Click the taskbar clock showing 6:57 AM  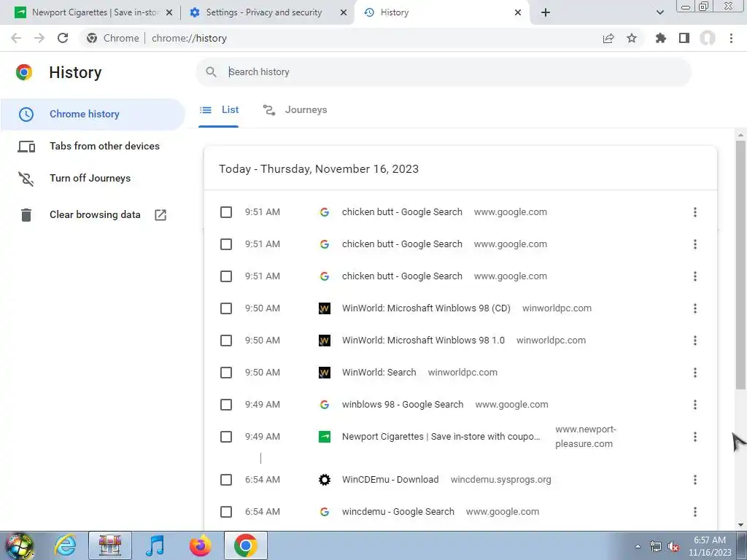click(709, 546)
